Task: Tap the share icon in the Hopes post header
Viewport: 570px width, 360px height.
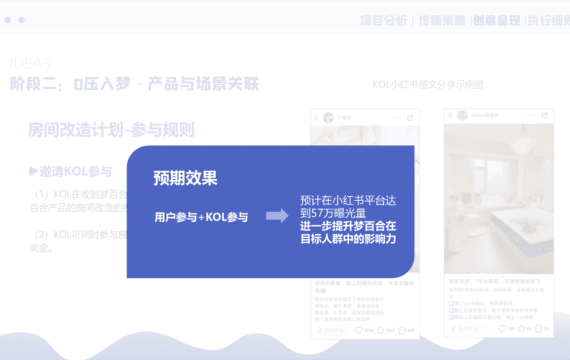Action: pyautogui.click(x=544, y=115)
